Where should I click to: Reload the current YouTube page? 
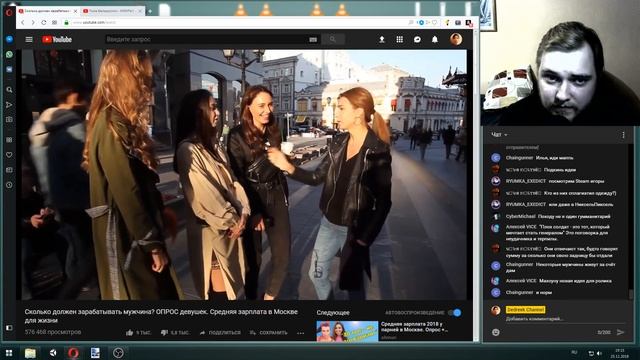43,22
